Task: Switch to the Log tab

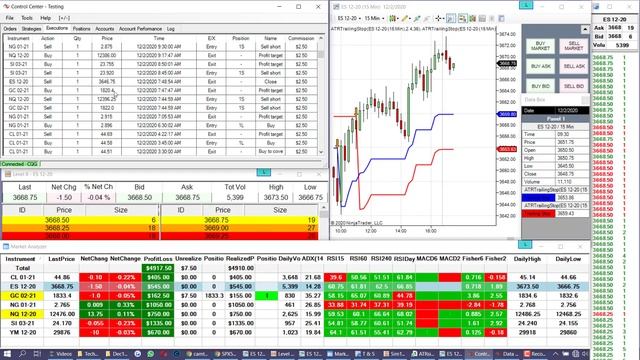Action: 171,29
